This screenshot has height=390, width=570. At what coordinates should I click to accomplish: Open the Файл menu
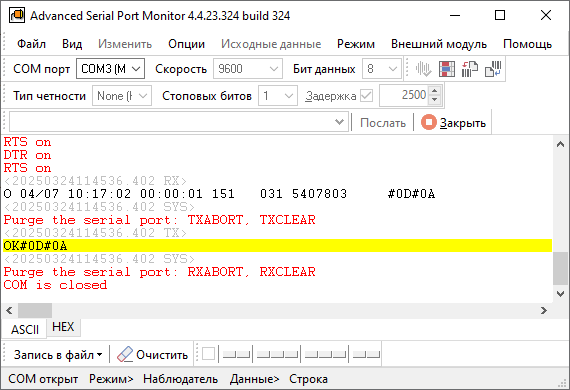31,44
